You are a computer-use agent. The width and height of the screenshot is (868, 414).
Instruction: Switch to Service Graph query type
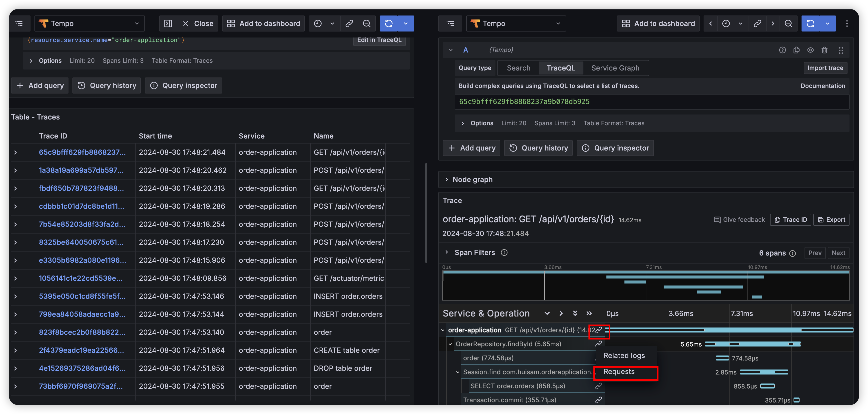(x=615, y=68)
